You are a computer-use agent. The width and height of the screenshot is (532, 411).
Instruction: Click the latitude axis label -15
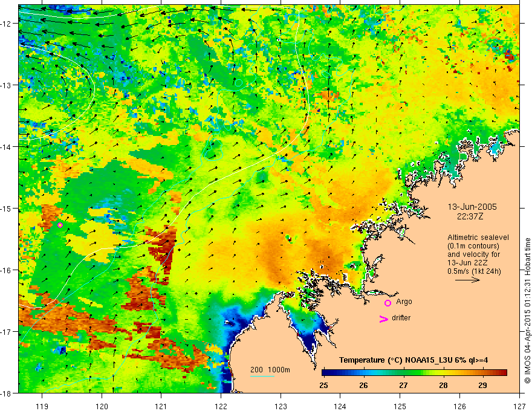click(7, 208)
